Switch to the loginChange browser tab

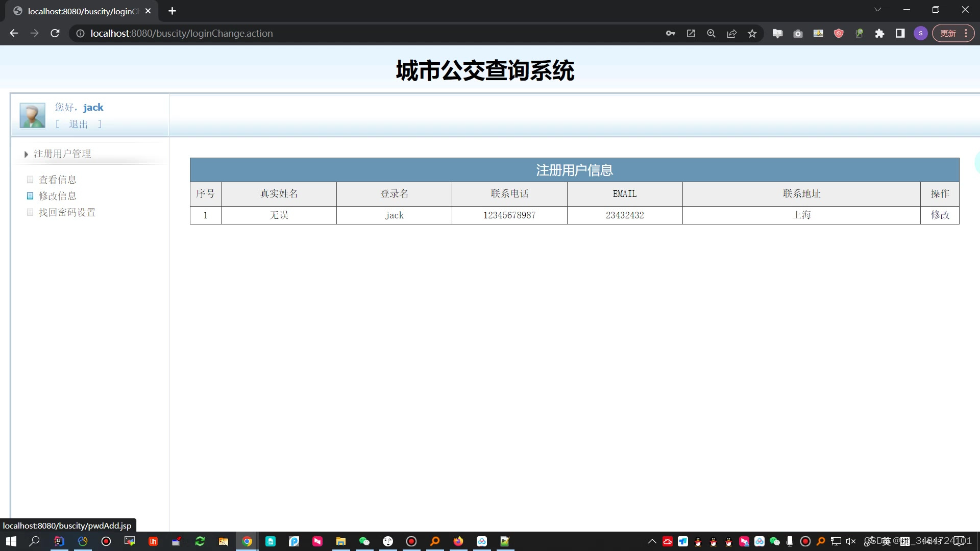tap(77, 11)
